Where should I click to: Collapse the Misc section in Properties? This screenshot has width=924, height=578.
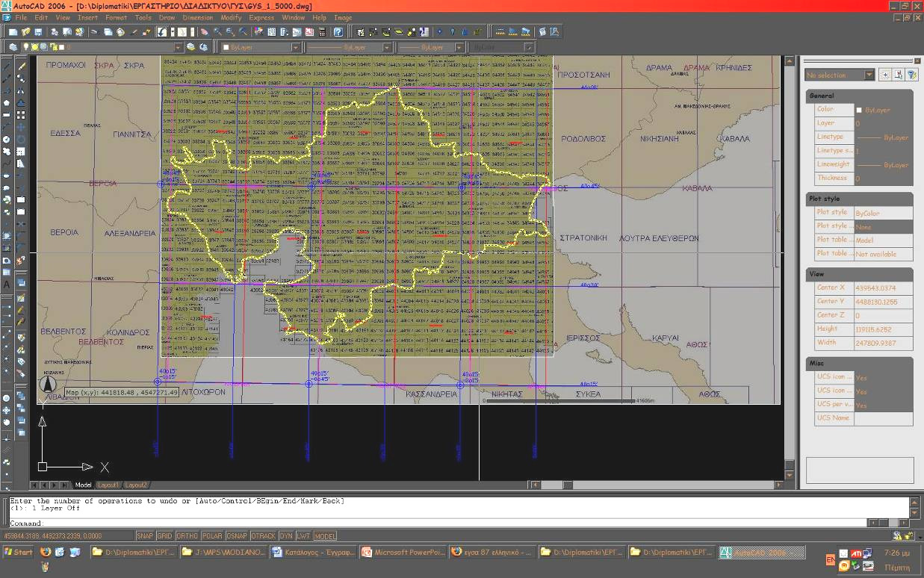tap(860, 363)
